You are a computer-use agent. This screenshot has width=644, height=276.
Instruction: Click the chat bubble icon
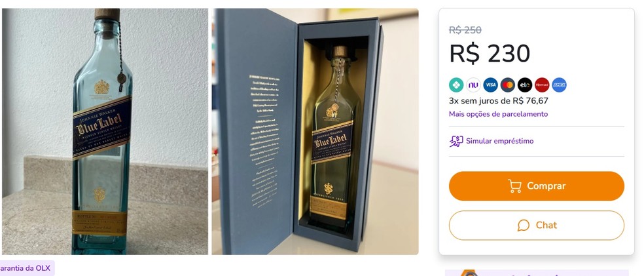(x=524, y=226)
